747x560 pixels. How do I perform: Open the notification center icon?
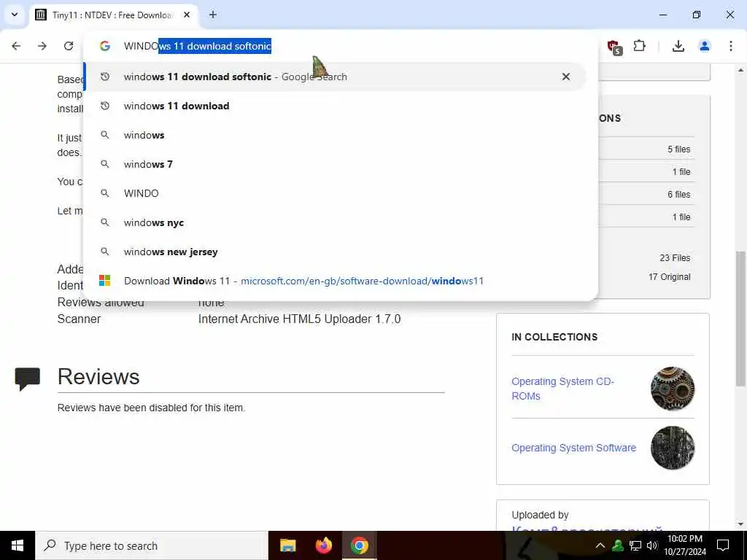click(x=723, y=545)
